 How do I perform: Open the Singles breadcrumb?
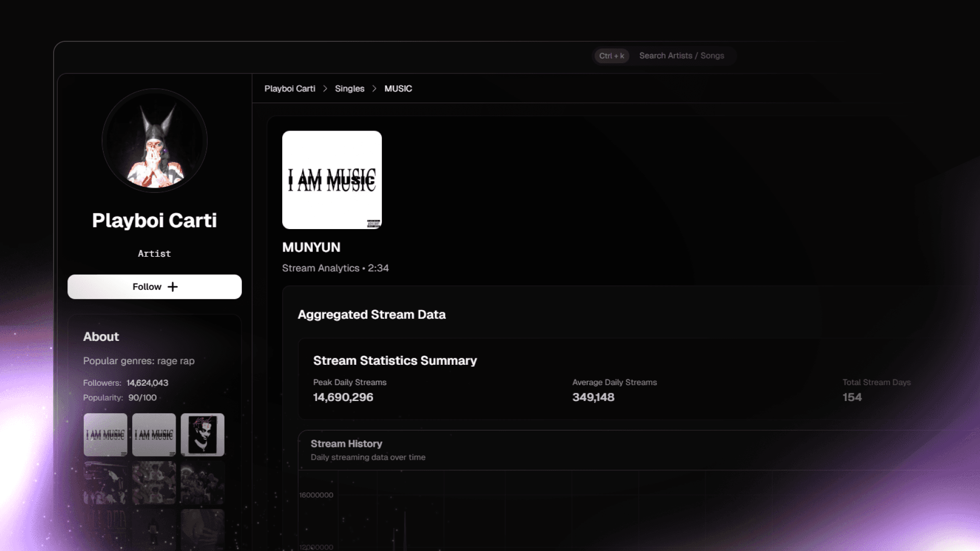click(x=349, y=89)
